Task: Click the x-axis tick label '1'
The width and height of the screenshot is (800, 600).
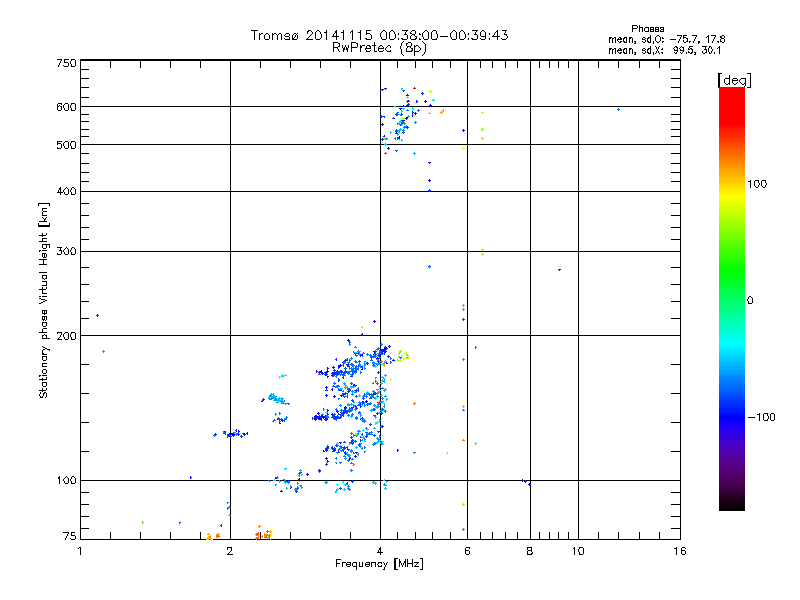Action: [x=80, y=551]
